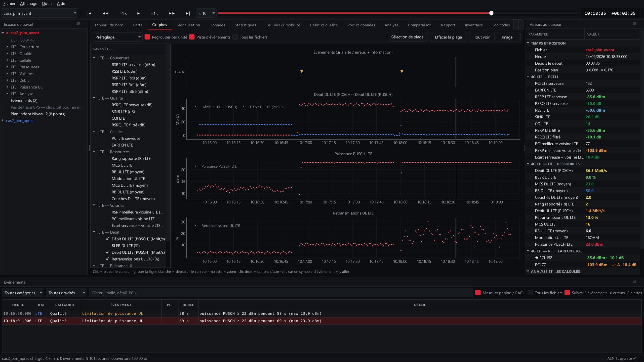Viewport: 644px width, 362px height.
Task: Open Toutes catégories filter dropdown
Action: 23,293
